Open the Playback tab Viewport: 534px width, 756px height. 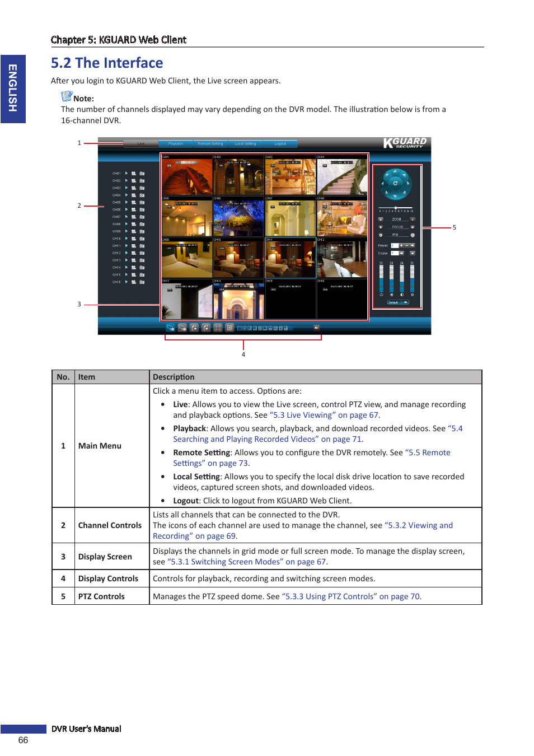(176, 144)
